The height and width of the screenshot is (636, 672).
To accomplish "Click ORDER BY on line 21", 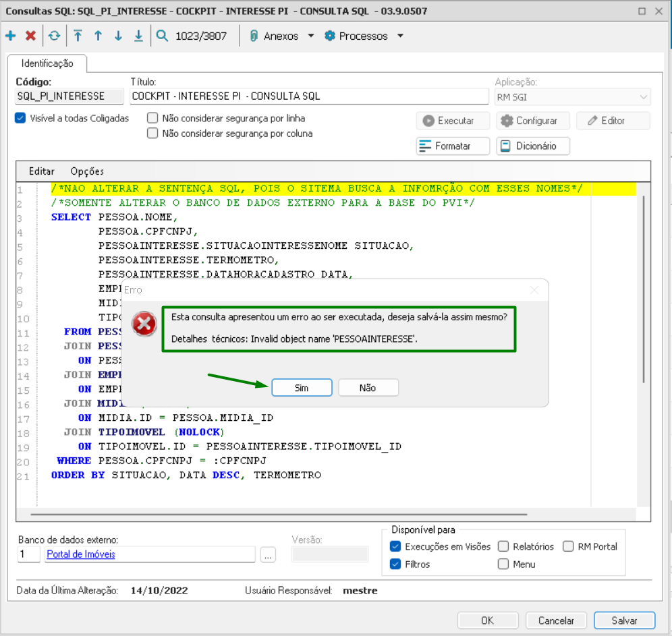I will (x=78, y=475).
